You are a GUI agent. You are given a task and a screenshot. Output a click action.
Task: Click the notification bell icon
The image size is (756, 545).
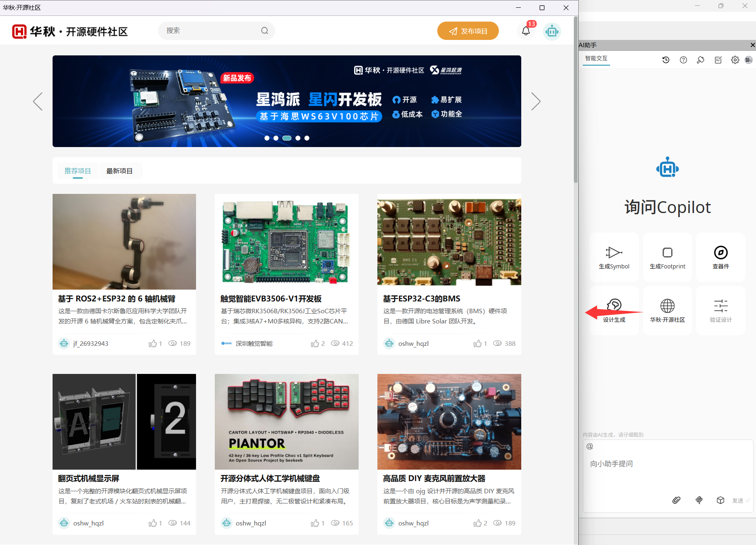pos(526,31)
